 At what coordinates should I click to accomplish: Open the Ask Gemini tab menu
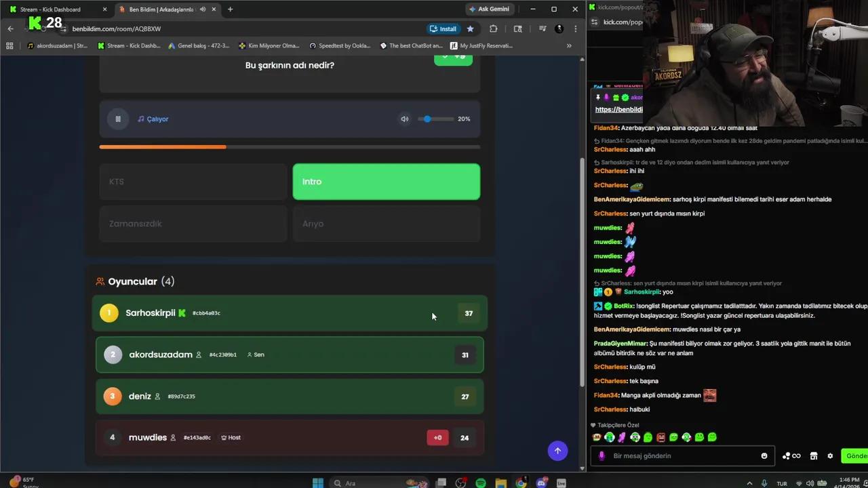[x=490, y=9]
